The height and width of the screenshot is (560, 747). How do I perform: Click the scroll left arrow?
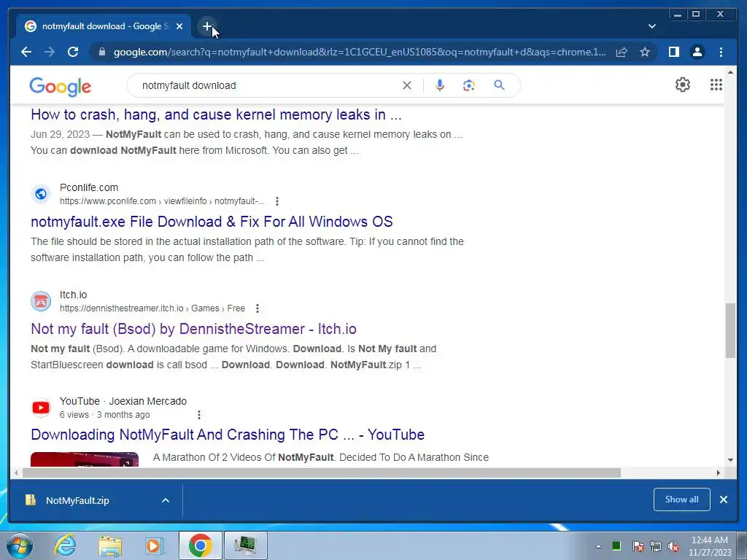tap(16, 472)
